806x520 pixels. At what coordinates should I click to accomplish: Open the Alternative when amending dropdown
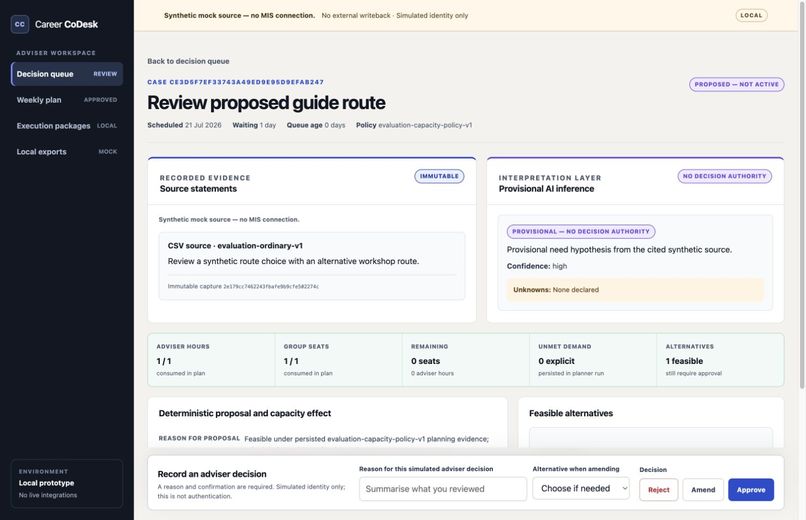point(581,488)
